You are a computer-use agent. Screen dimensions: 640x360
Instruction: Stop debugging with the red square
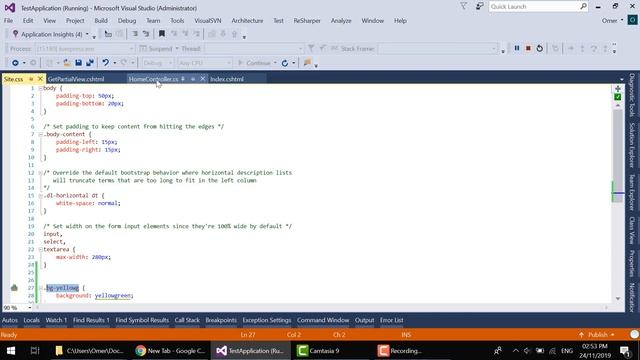tap(528, 48)
